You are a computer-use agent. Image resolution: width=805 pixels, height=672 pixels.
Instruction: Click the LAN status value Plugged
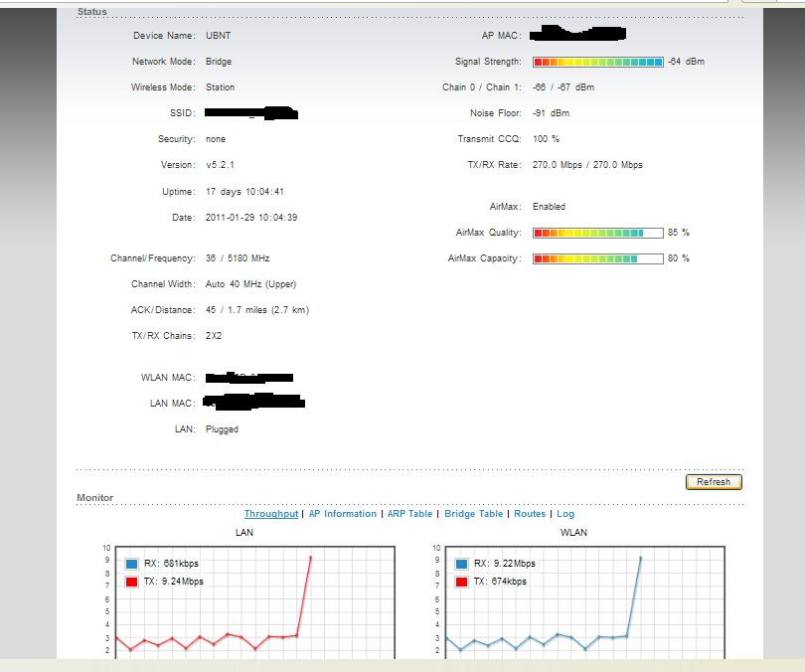[222, 429]
